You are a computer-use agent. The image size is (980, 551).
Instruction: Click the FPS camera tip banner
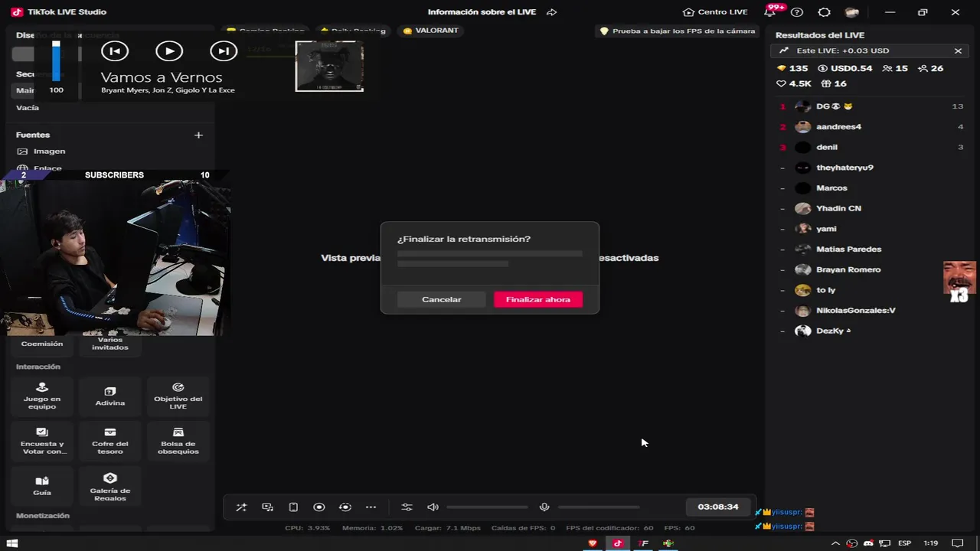coord(677,31)
